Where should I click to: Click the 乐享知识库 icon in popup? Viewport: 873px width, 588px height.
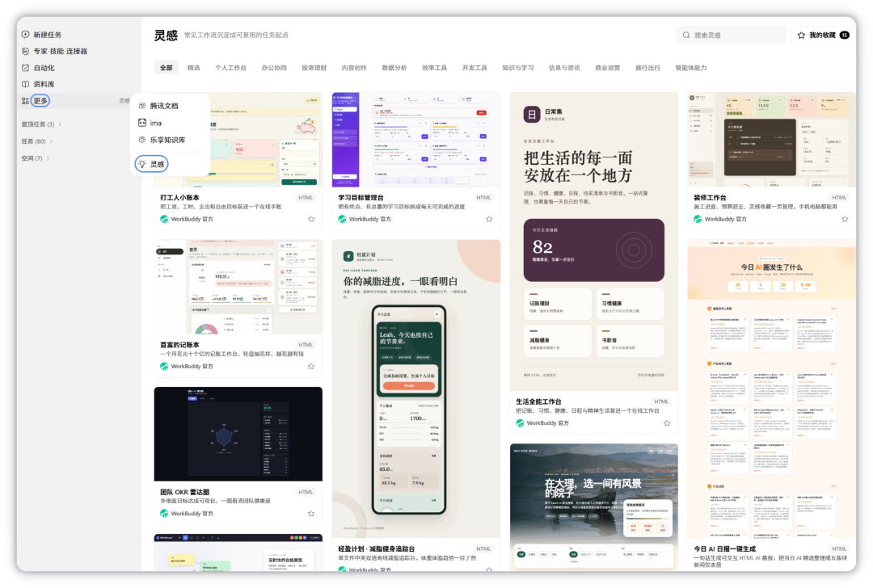pos(142,141)
